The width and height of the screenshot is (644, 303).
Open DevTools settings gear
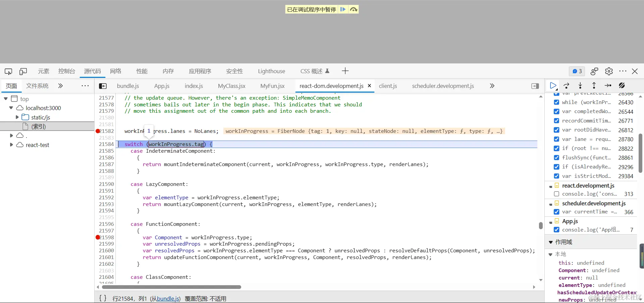(609, 71)
